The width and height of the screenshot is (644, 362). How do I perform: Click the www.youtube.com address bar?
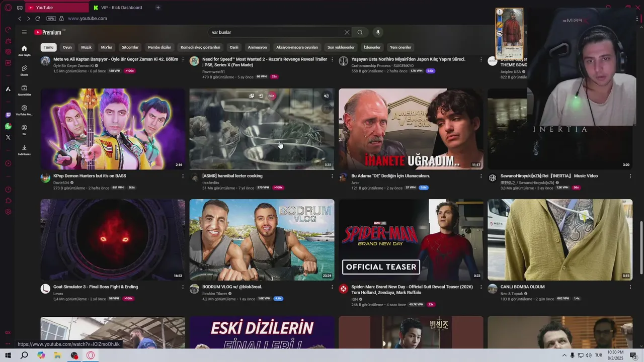point(88,19)
